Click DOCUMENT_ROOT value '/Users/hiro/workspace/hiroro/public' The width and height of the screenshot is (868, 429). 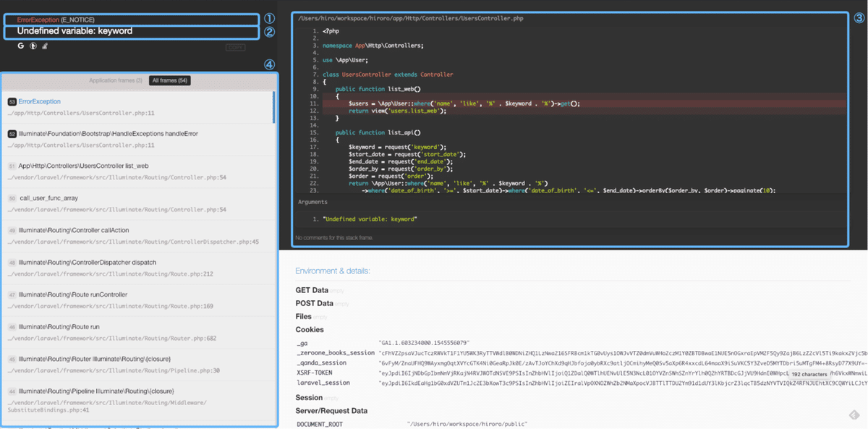click(467, 424)
